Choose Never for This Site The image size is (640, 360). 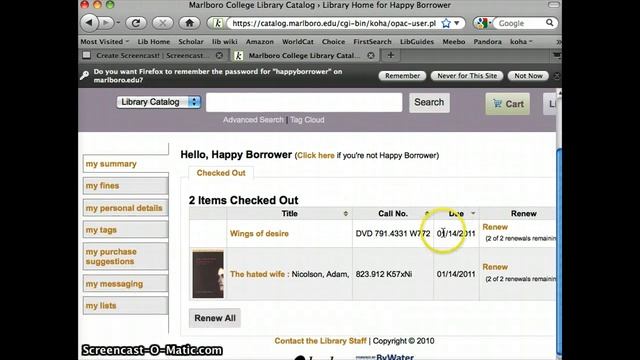click(x=467, y=76)
